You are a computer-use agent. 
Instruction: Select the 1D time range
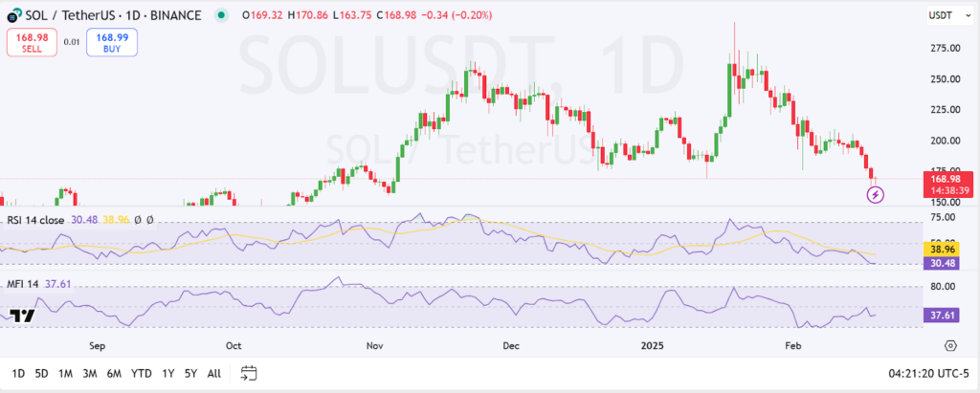[18, 373]
